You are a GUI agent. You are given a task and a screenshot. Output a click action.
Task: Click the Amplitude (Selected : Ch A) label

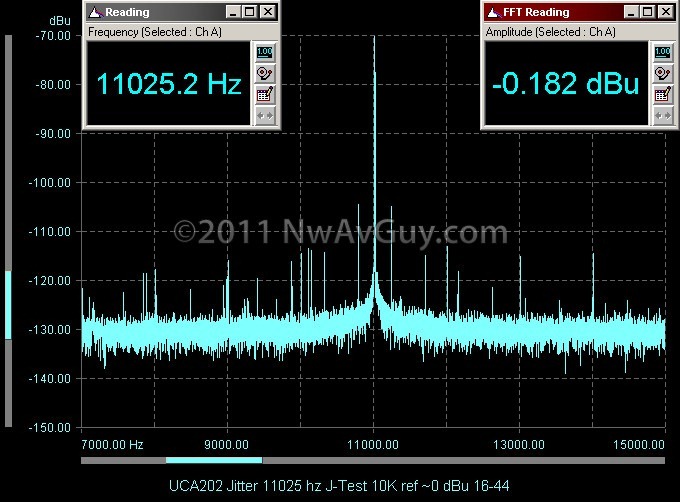tap(550, 32)
